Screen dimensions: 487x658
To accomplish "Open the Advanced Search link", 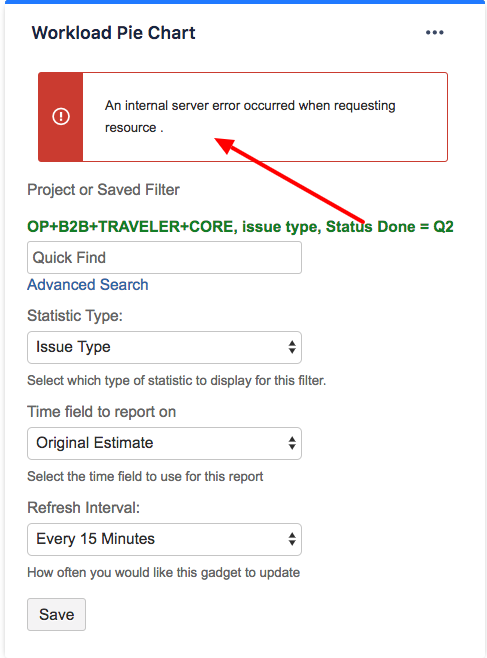I will pyautogui.click(x=88, y=285).
